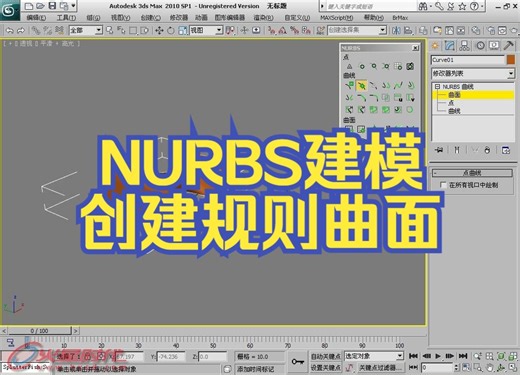
Task: Click the first point icon in NURBS toolbox
Action: 349,66
